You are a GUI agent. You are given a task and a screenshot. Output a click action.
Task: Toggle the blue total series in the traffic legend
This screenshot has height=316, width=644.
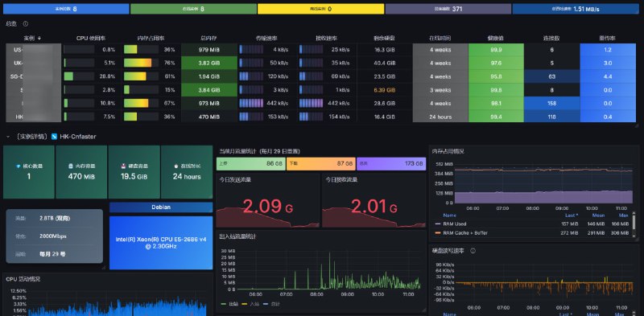point(275,304)
